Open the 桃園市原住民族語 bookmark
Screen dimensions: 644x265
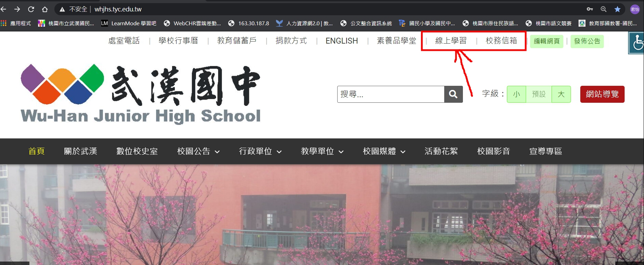coord(490,23)
